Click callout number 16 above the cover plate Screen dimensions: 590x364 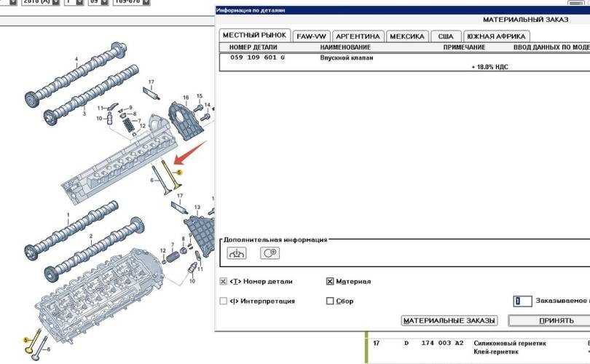[186, 98]
